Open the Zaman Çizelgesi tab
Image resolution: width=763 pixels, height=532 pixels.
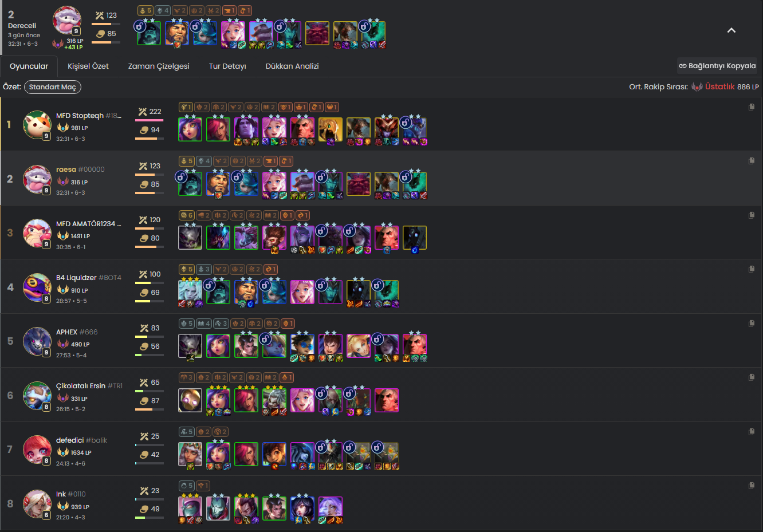pyautogui.click(x=159, y=66)
